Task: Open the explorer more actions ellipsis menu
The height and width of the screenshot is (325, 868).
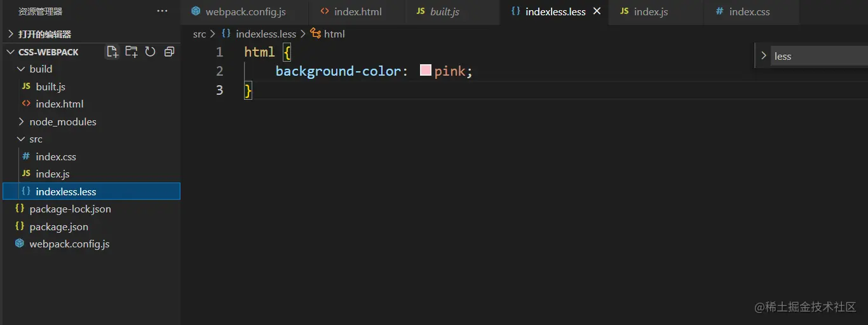Action: 163,11
